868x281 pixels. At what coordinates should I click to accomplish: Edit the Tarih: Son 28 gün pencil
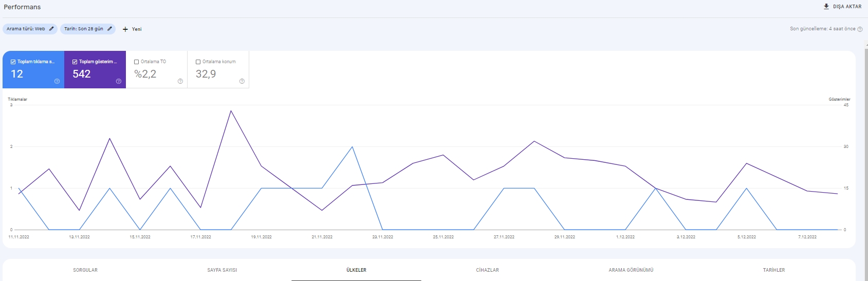pyautogui.click(x=109, y=29)
